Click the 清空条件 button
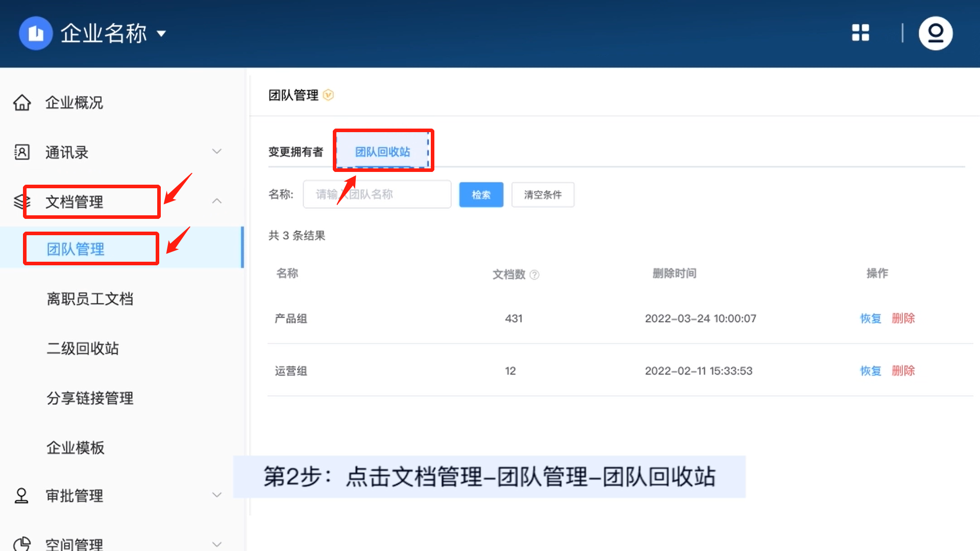 click(543, 194)
